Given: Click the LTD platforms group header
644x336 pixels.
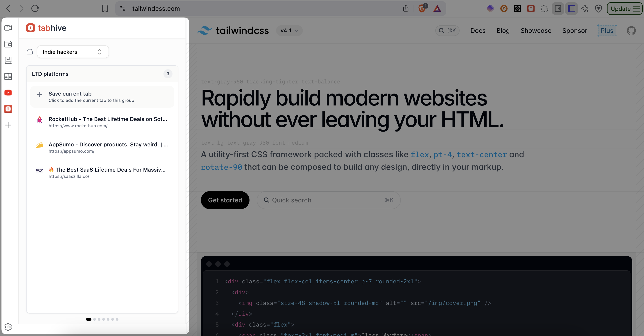Looking at the screenshot, I should tap(102, 74).
